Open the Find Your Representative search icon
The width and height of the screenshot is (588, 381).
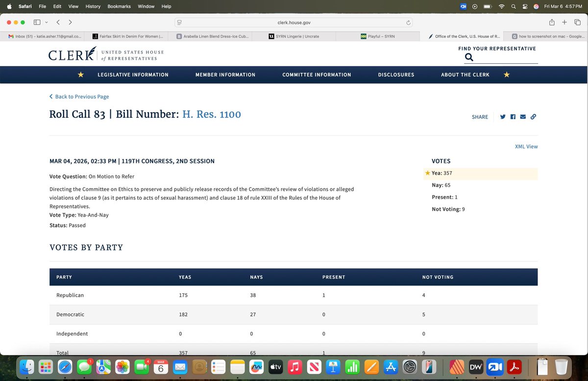point(469,57)
